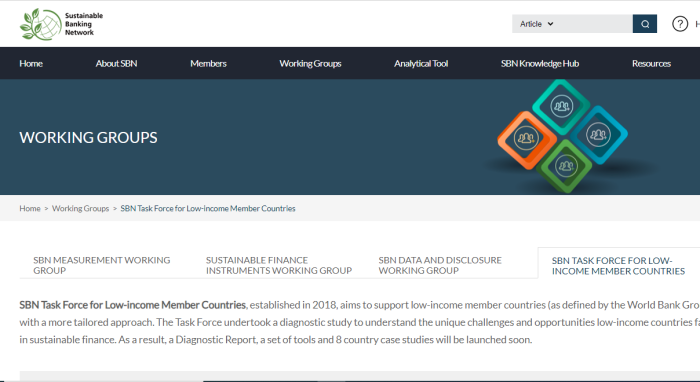Click the WORKING GROUPS banner heading
This screenshot has width=700, height=382.
[x=88, y=137]
